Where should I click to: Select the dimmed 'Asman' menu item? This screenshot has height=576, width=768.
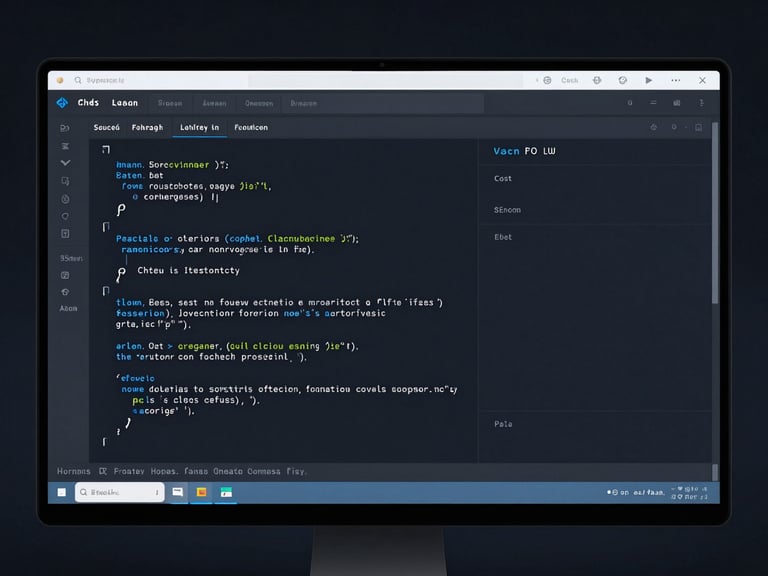(215, 103)
